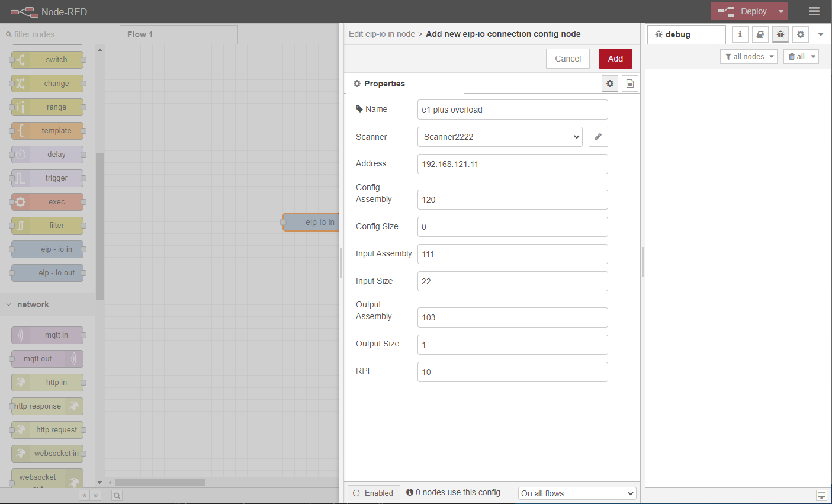This screenshot has height=504, width=832.
Task: Select the eip - io in palette node
Action: tap(47, 249)
